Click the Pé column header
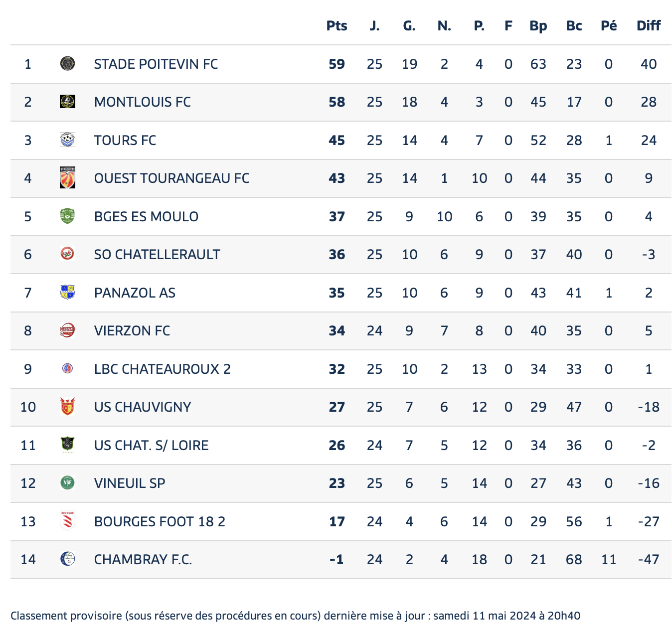 (609, 25)
